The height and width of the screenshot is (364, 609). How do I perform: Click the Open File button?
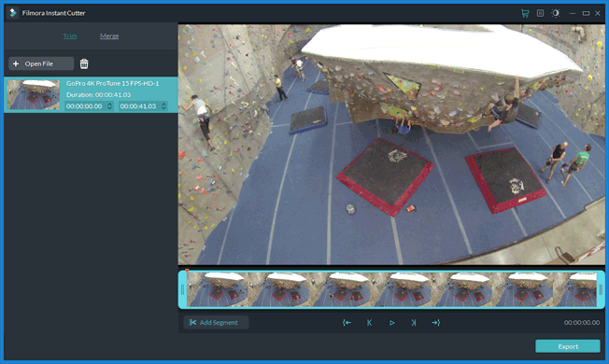click(41, 63)
